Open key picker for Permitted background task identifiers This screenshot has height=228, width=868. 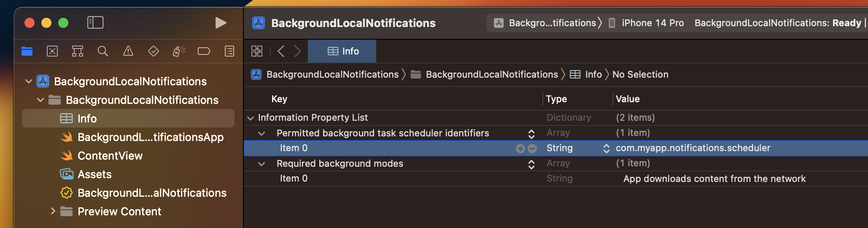tap(531, 134)
